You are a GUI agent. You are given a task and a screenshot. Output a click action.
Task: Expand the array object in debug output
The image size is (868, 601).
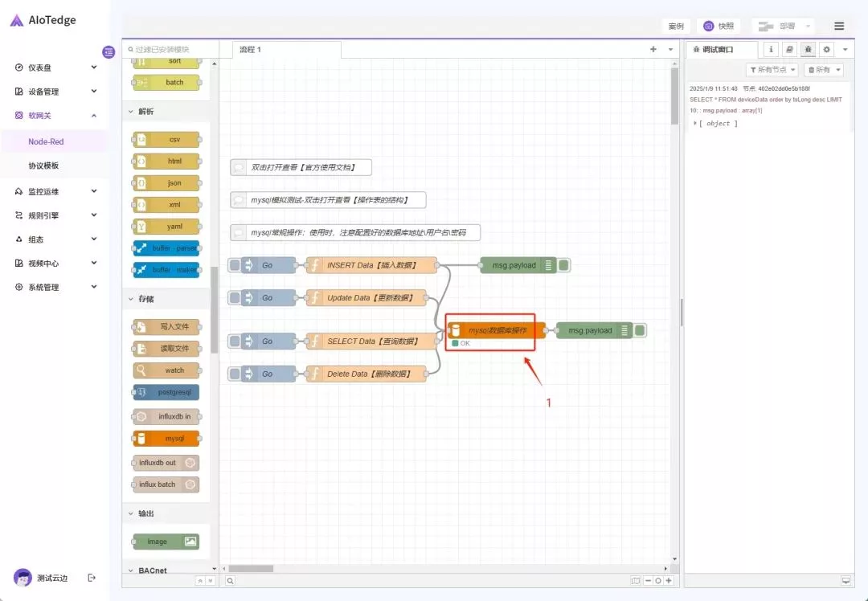click(696, 123)
